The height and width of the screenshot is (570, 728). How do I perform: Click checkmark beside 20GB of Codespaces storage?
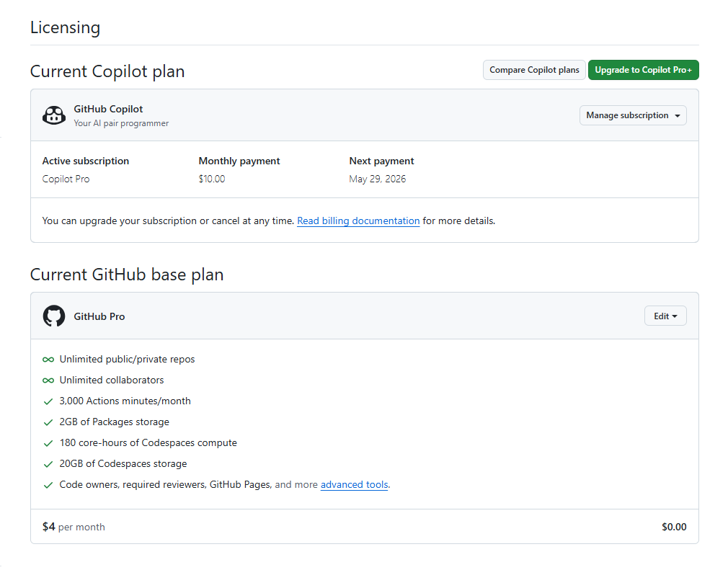point(48,464)
